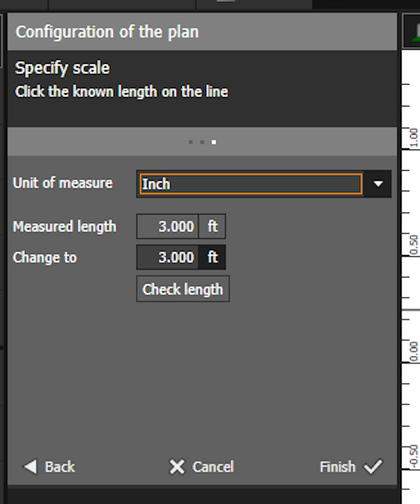Image resolution: width=420 pixels, height=504 pixels.
Task: Click the Back arrow icon
Action: point(30,467)
